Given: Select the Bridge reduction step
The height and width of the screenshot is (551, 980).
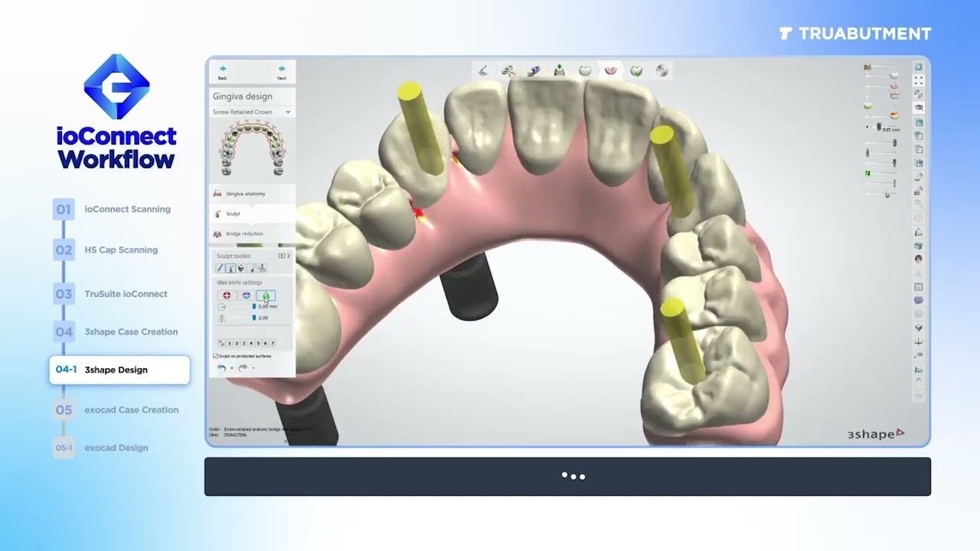Looking at the screenshot, I should (x=251, y=233).
